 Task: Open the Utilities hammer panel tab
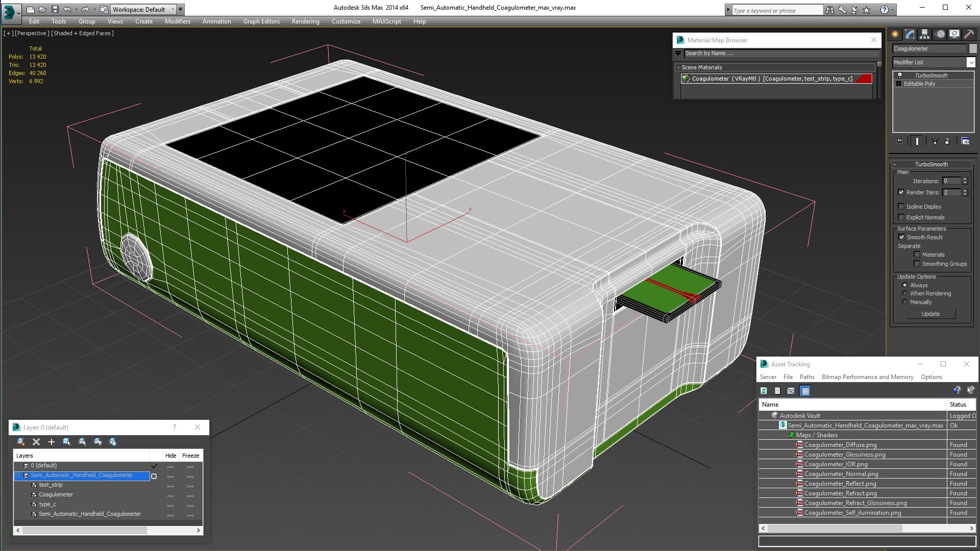tap(969, 34)
